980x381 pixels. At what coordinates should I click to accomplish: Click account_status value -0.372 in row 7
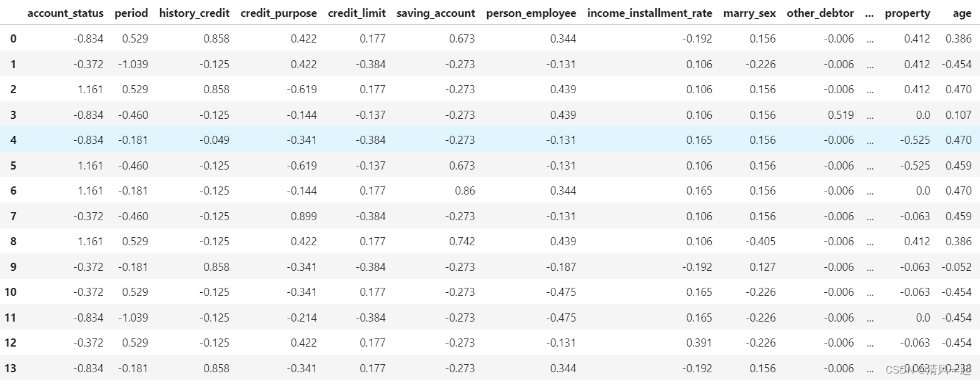pos(89,216)
